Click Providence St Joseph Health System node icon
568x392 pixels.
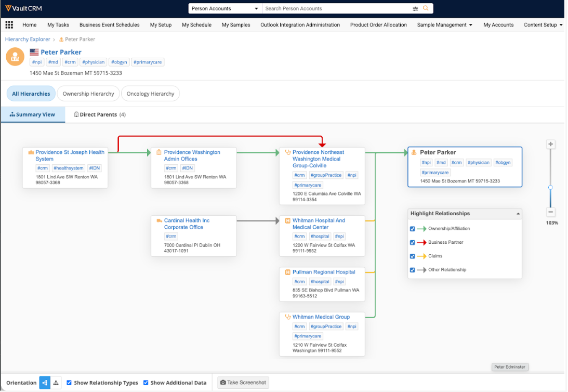pyautogui.click(x=31, y=152)
